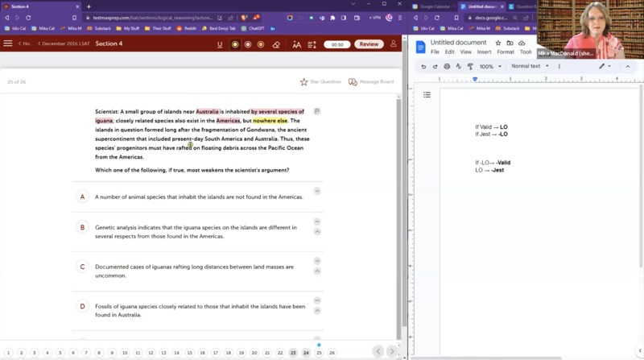Undo last action in Google Docs
644x360 pixels.
[423, 66]
